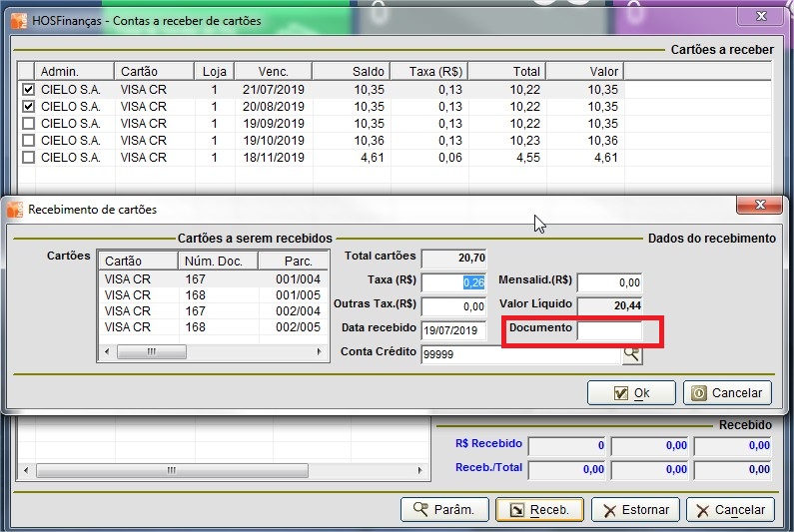Click the Data recebido date field

453,330
